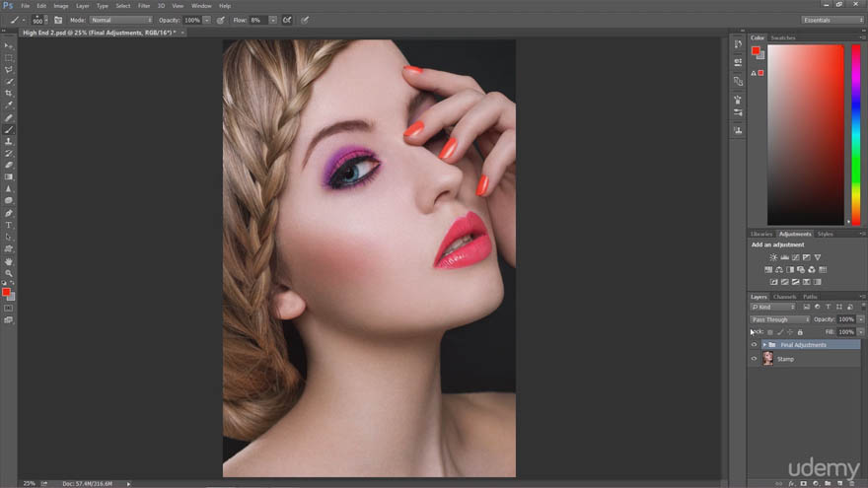Open the Essentials workspace dropdown

(832, 20)
